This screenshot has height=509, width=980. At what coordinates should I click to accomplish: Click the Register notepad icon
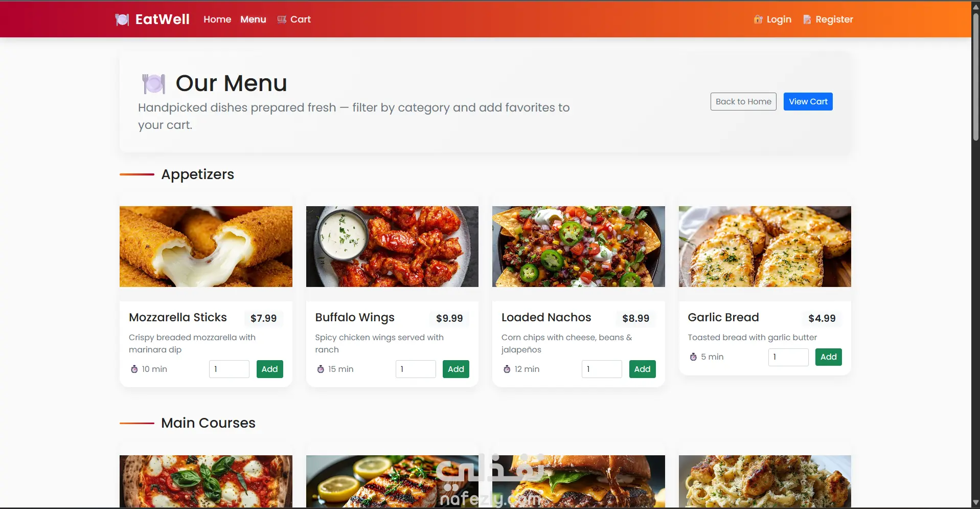pyautogui.click(x=807, y=19)
